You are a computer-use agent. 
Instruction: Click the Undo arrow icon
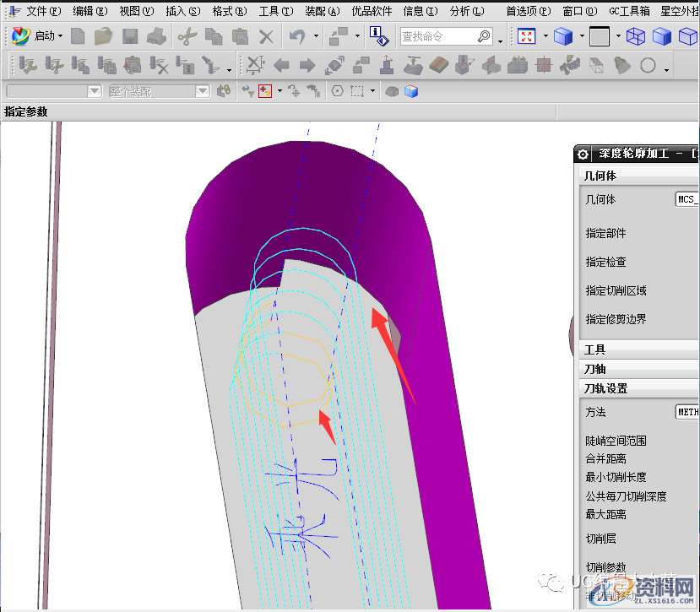click(296, 36)
